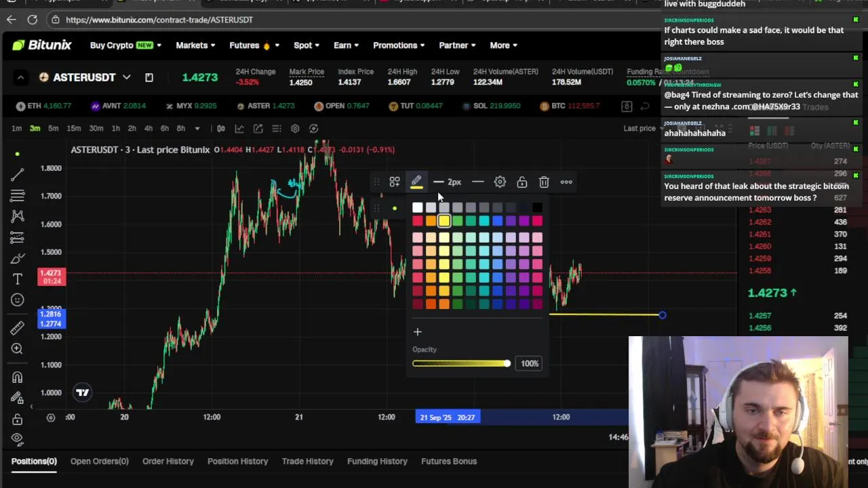
Task: Click the chart refresh snapshot icon
Action: tap(313, 128)
